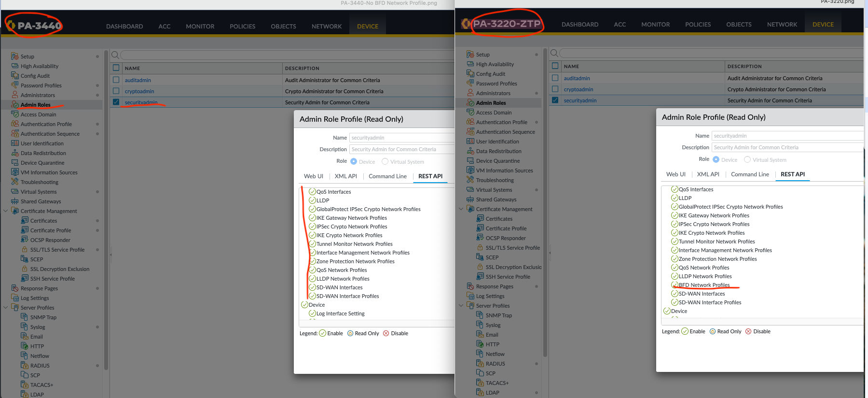Click Virtual Systems icon in PA-3220-ZTP sidebar
Image resolution: width=868 pixels, height=398 pixels.
pos(470,190)
